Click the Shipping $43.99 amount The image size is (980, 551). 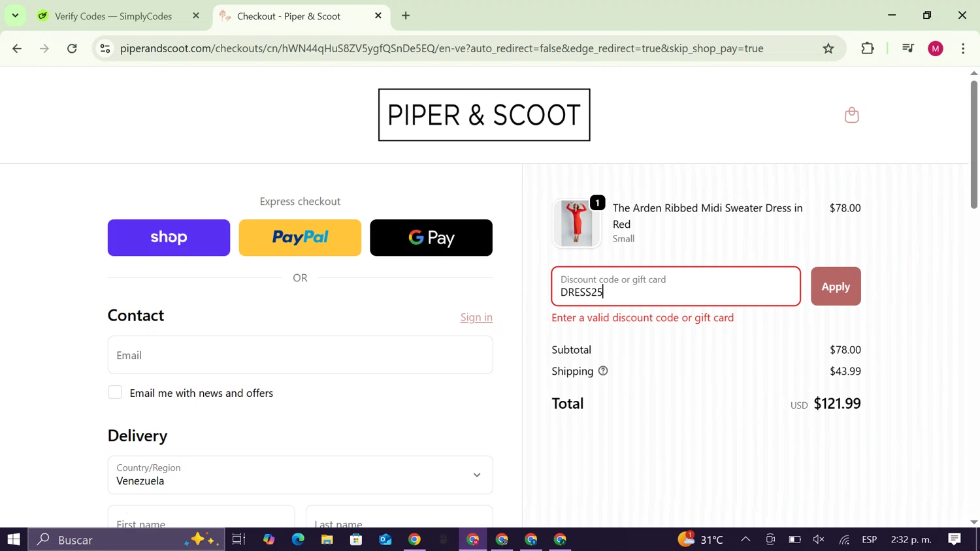(845, 371)
